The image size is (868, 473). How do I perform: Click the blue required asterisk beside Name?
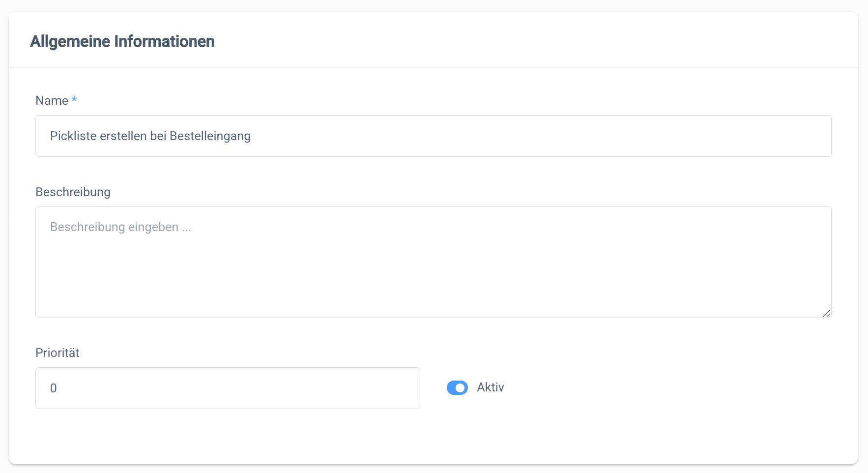click(x=74, y=100)
